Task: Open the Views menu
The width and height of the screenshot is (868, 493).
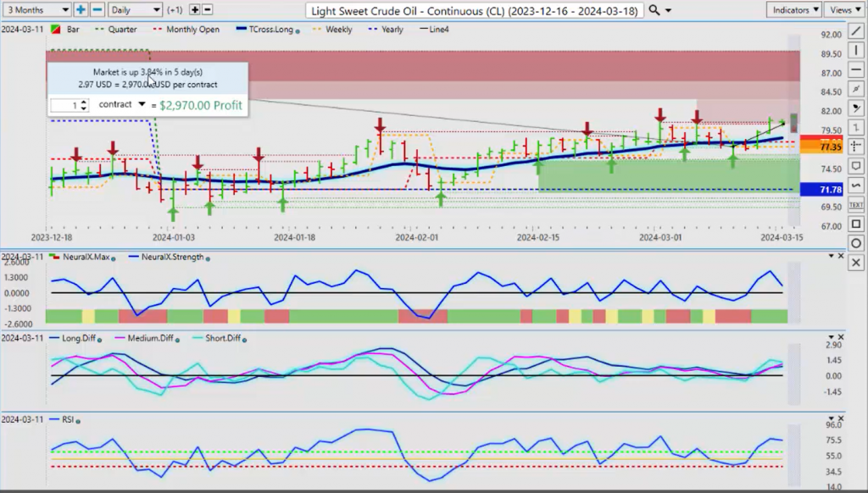Action: 845,10
